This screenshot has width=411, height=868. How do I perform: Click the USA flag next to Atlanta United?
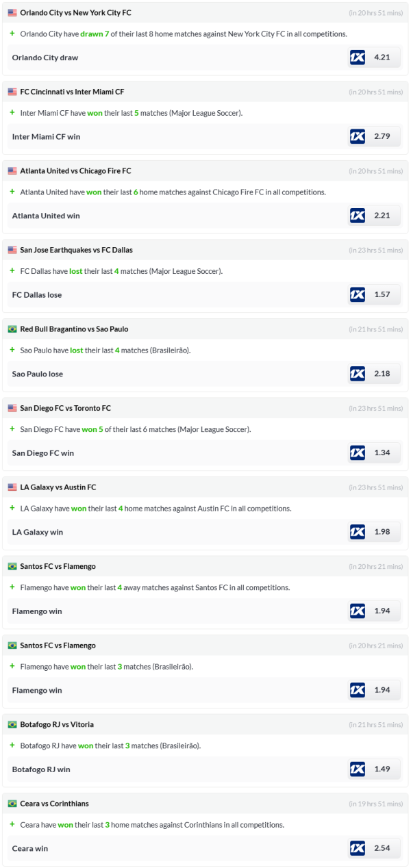12,171
